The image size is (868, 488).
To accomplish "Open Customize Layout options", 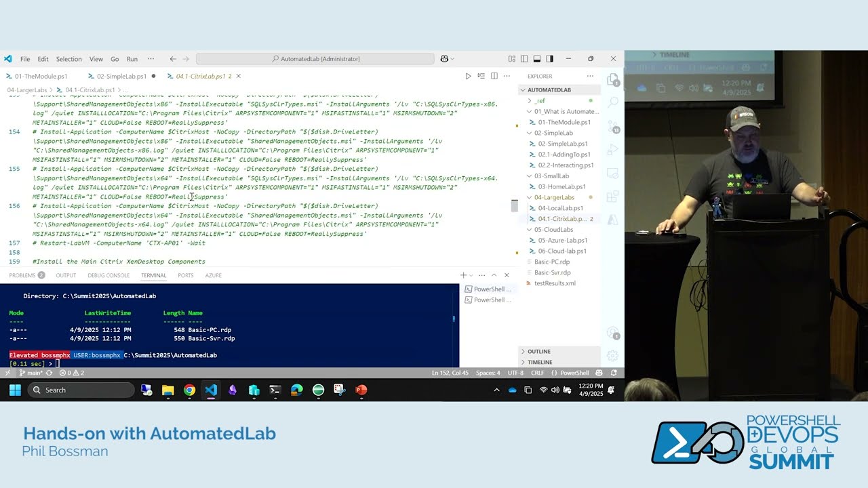I will point(511,59).
